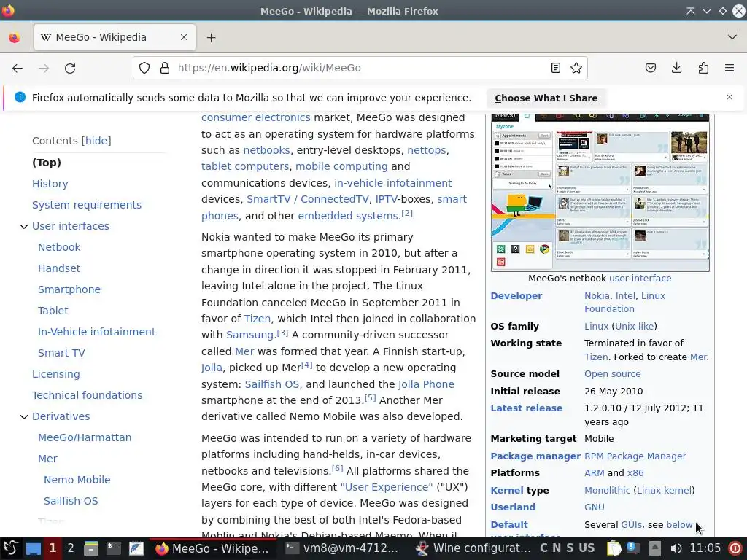747x560 pixels.
Task: Open the tracking protection shield icon
Action: click(x=144, y=68)
